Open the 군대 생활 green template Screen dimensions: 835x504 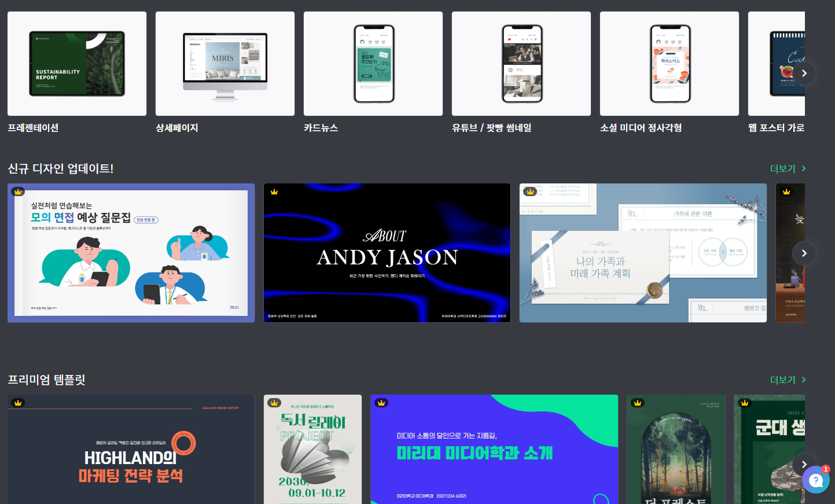(770, 449)
